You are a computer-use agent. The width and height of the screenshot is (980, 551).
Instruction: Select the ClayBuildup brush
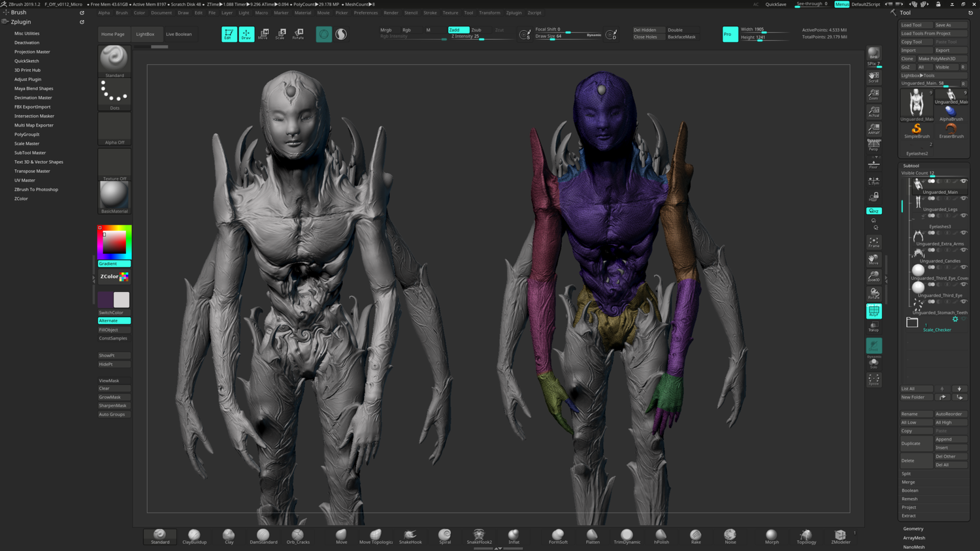(194, 536)
